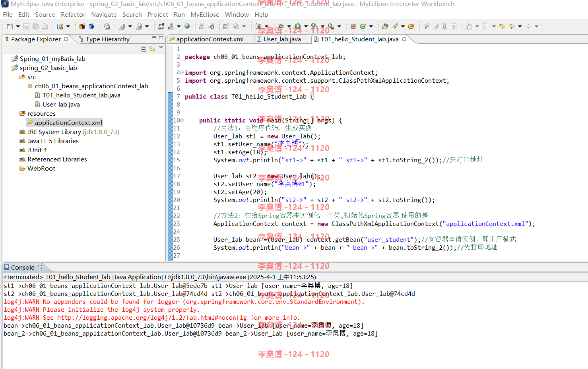The image size is (588, 369).
Task: Switch to the Type Hierarchy tab
Action: click(x=104, y=39)
